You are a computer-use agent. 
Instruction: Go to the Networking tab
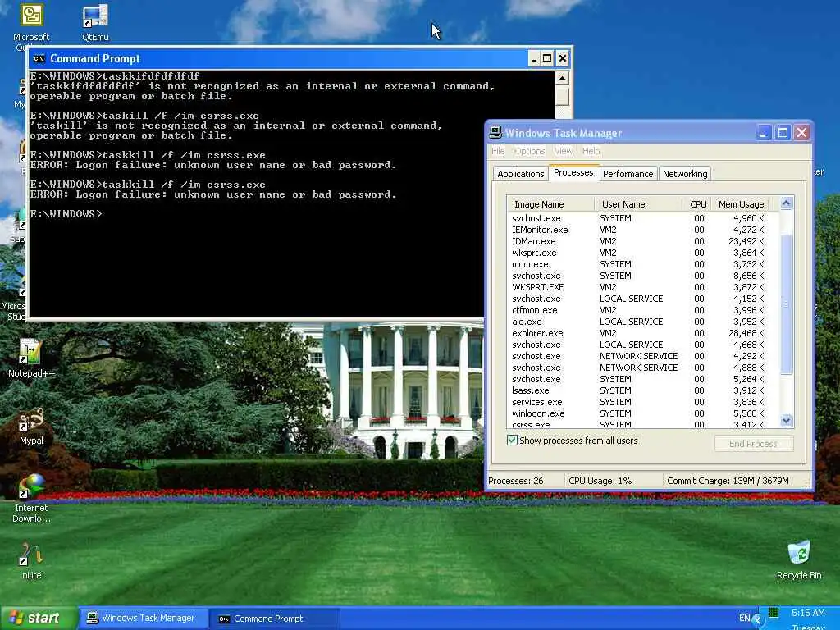[685, 174]
